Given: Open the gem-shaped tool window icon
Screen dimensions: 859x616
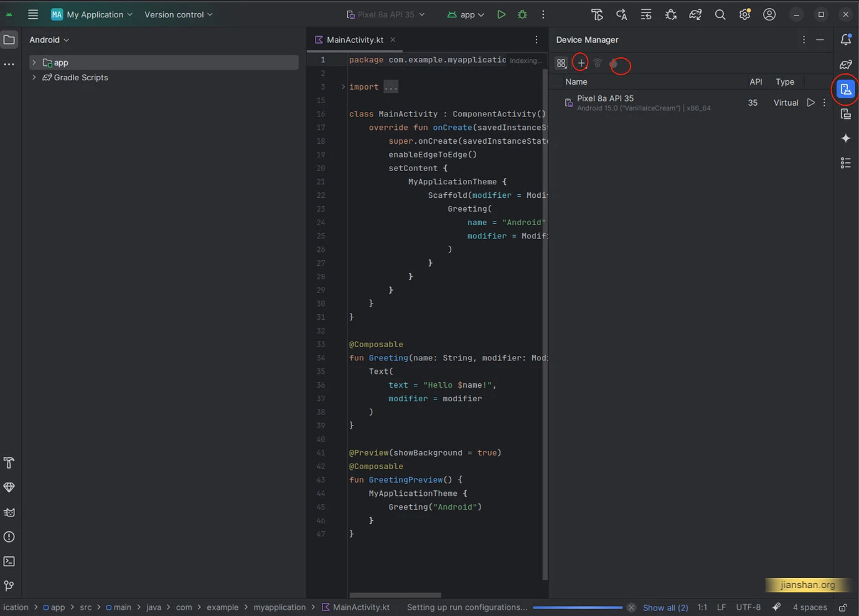Looking at the screenshot, I should point(9,487).
